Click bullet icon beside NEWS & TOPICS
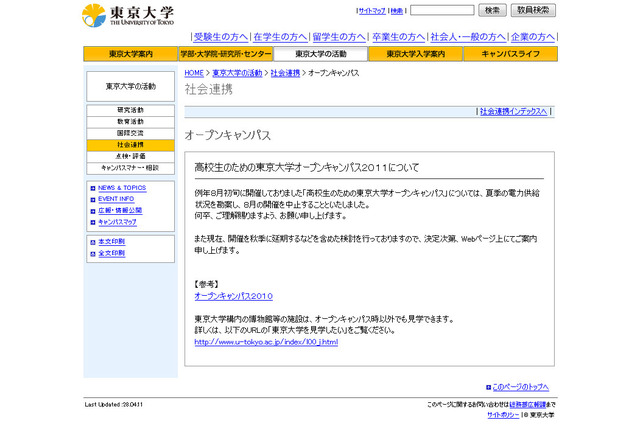This screenshot has height=426, width=640. point(93,188)
